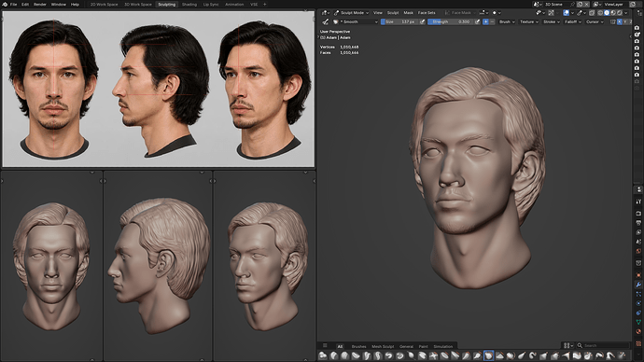Click the active tool brush icon
This screenshot has width=644, height=362.
pos(326,21)
